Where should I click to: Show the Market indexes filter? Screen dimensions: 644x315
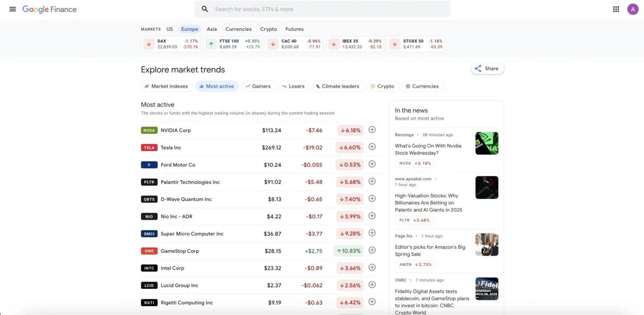[167, 86]
